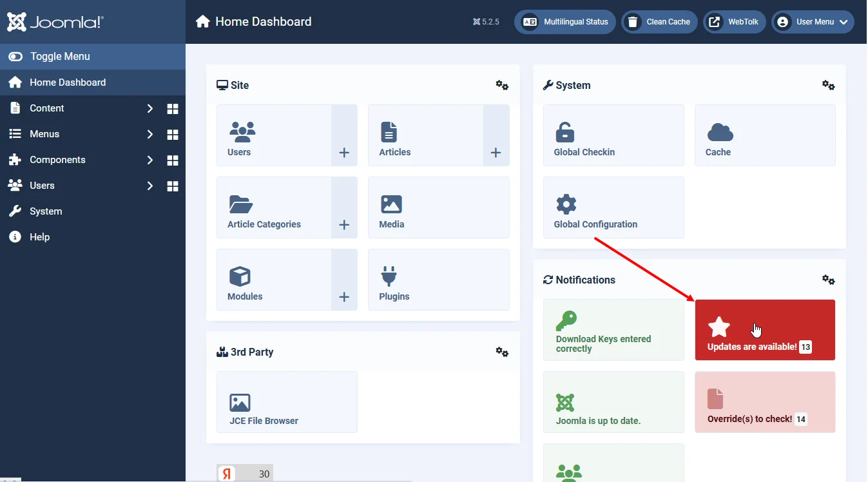Open the Menus dashboard grid icon

[172, 134]
